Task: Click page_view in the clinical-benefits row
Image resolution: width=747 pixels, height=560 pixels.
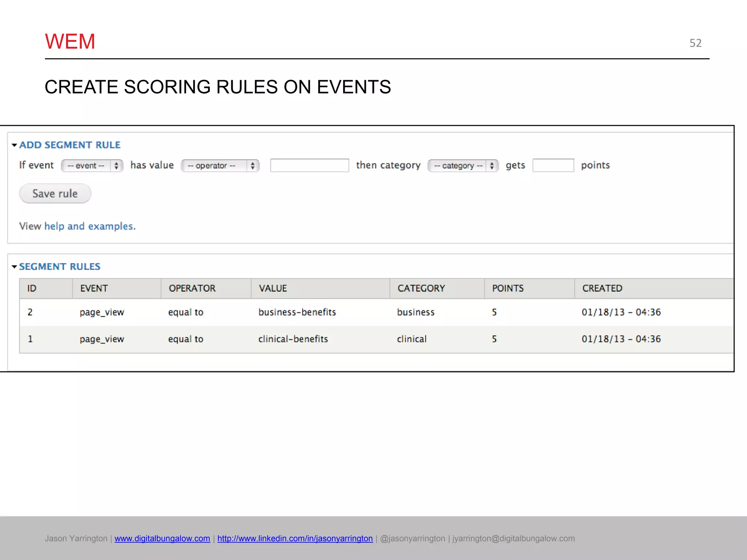Action: tap(102, 339)
